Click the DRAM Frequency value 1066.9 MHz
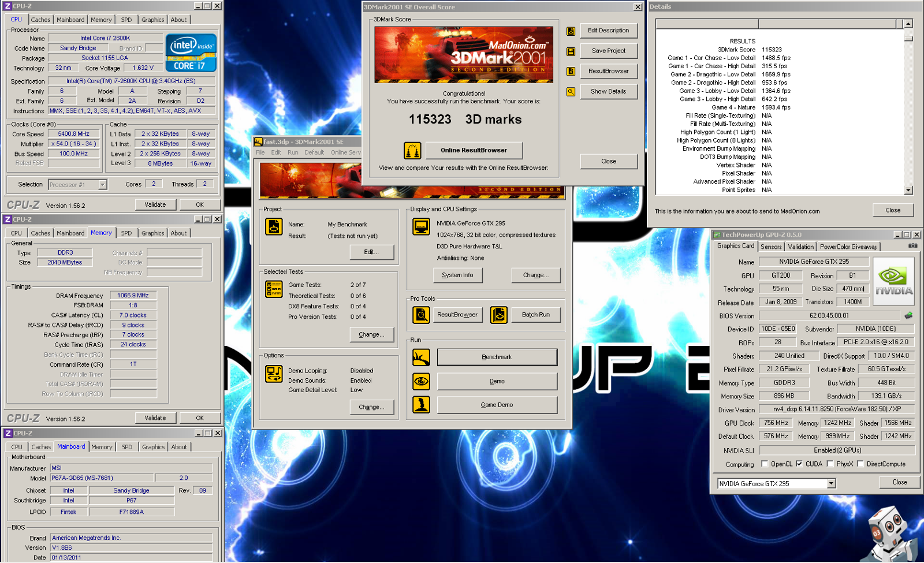The height and width of the screenshot is (563, 924). [x=133, y=296]
